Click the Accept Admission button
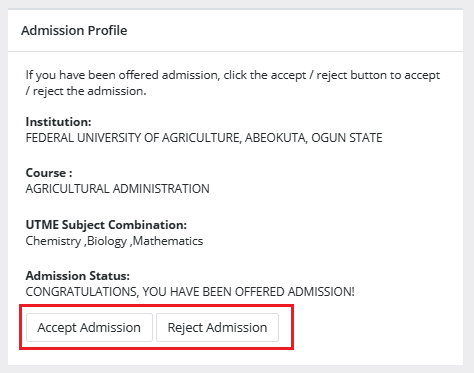Viewport: 474px width, 373px height. (89, 327)
